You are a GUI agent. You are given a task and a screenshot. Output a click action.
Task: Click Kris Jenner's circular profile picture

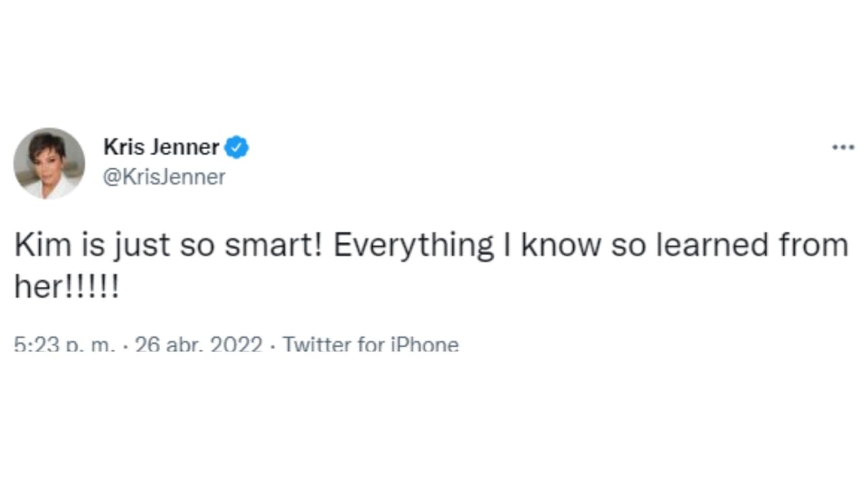[48, 163]
